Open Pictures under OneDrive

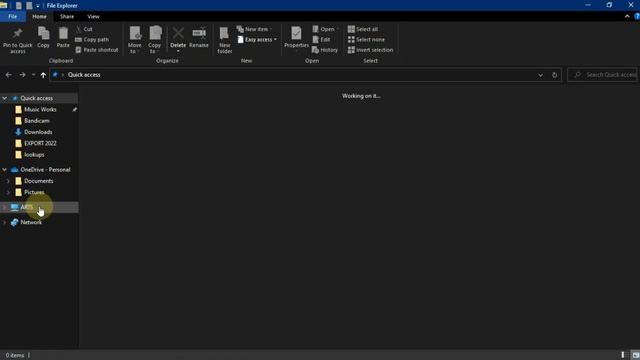coord(34,192)
